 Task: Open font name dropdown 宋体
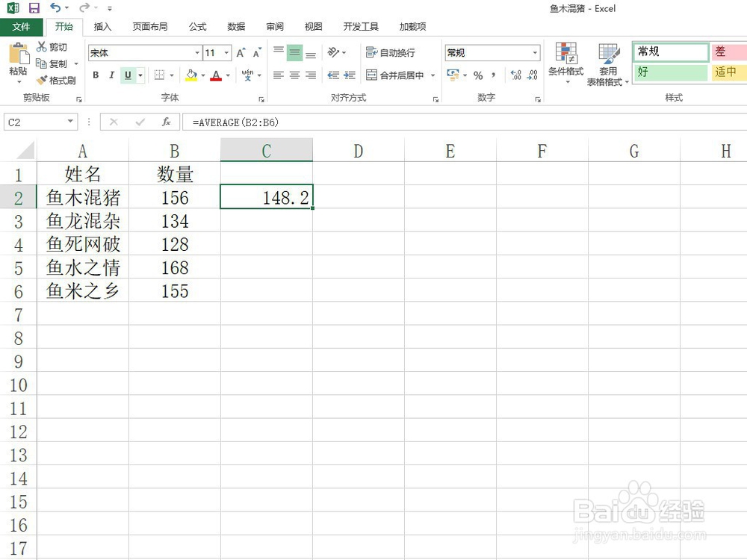point(197,53)
